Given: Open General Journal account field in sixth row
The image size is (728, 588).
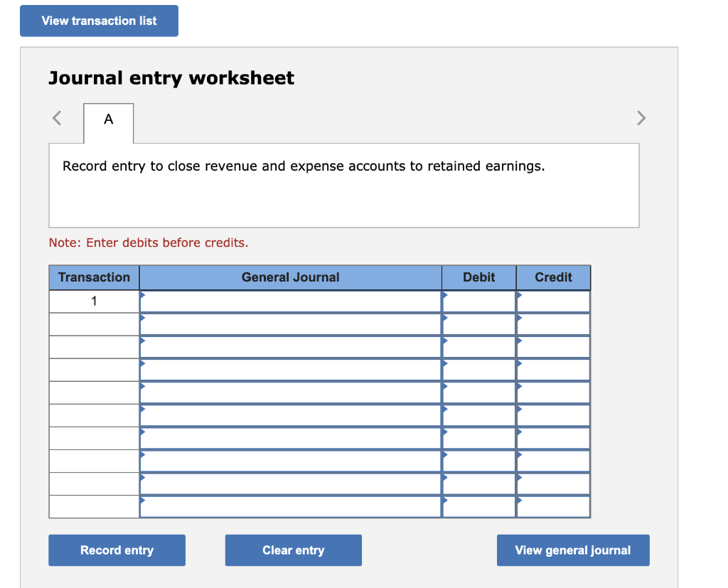Looking at the screenshot, I should (291, 415).
